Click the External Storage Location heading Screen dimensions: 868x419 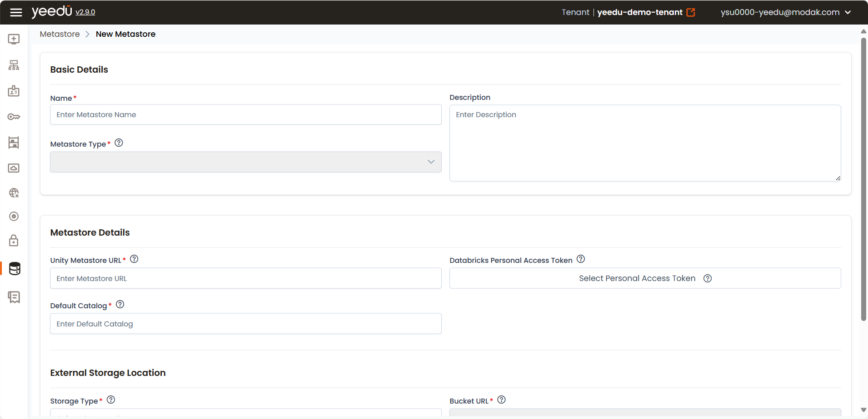[108, 373]
